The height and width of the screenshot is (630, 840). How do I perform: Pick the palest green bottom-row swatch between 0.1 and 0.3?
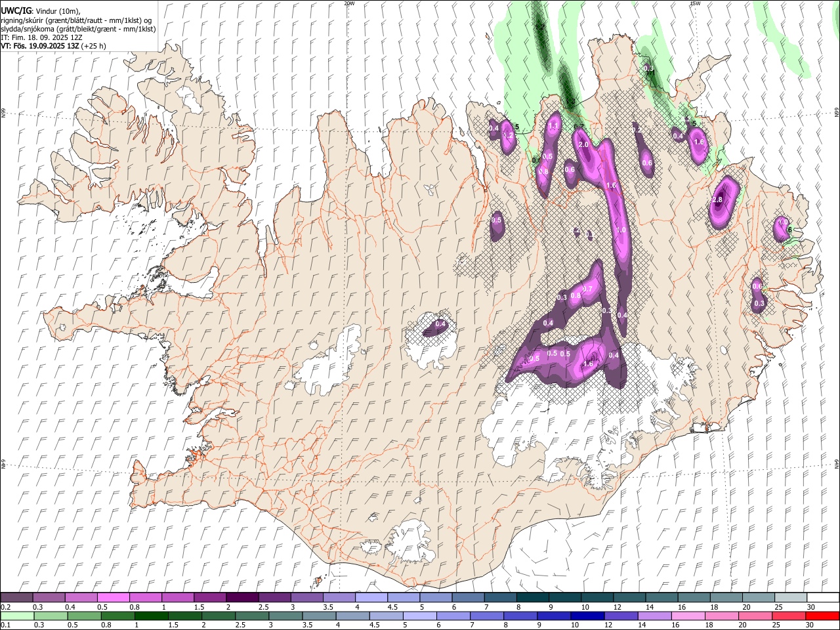click(17, 616)
